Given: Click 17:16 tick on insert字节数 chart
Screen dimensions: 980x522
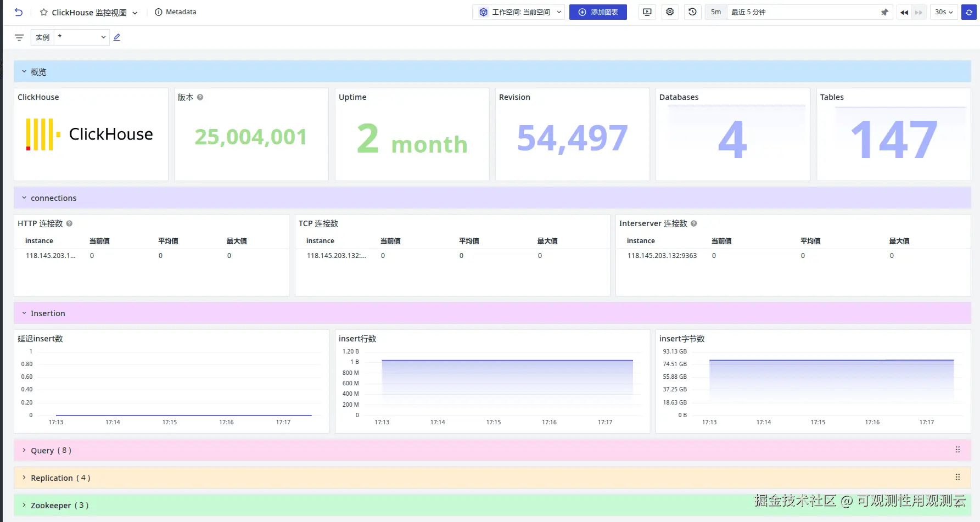Looking at the screenshot, I should pos(872,422).
